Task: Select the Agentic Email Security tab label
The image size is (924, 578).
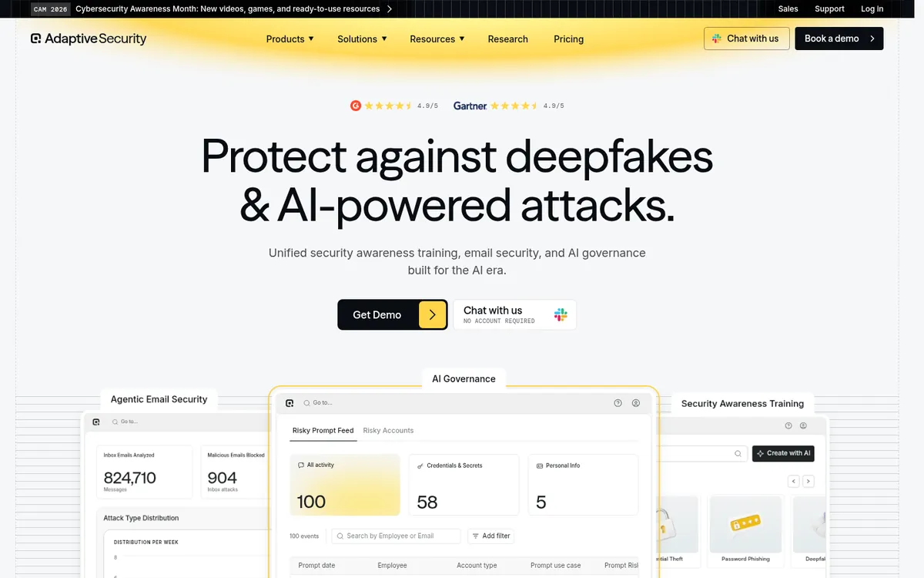Action: [159, 399]
